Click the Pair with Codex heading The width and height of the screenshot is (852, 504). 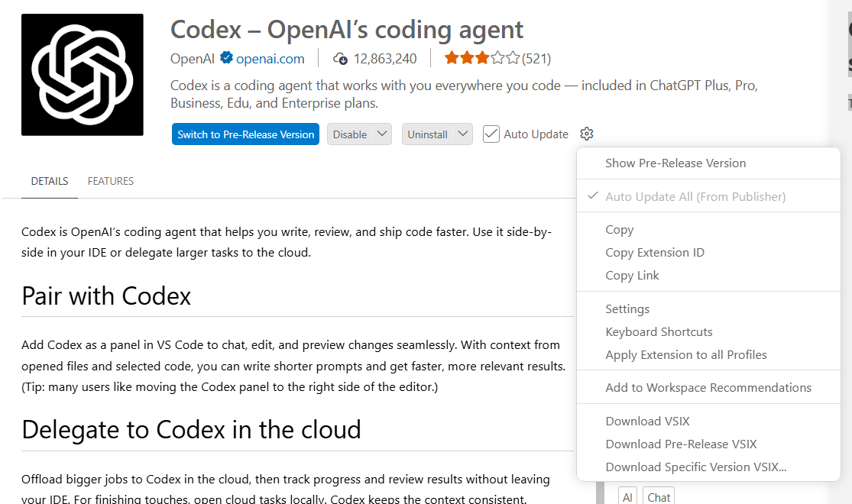106,296
